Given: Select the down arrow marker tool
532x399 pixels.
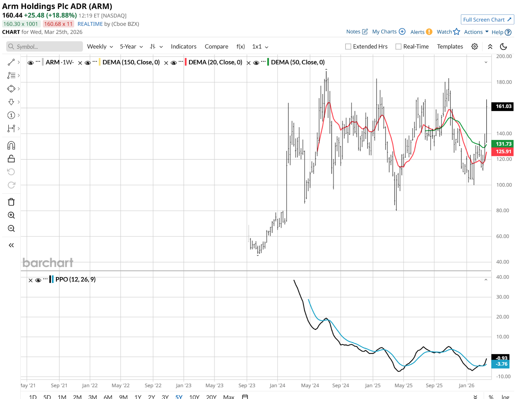Looking at the screenshot, I should pyautogui.click(x=11, y=102).
